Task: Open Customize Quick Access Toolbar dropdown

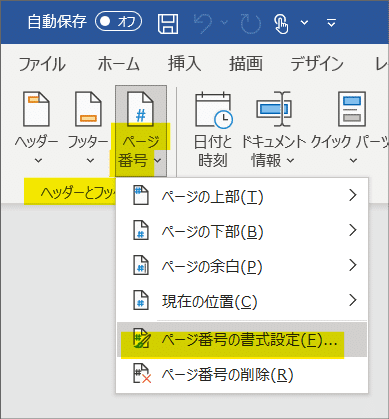Action: [331, 23]
